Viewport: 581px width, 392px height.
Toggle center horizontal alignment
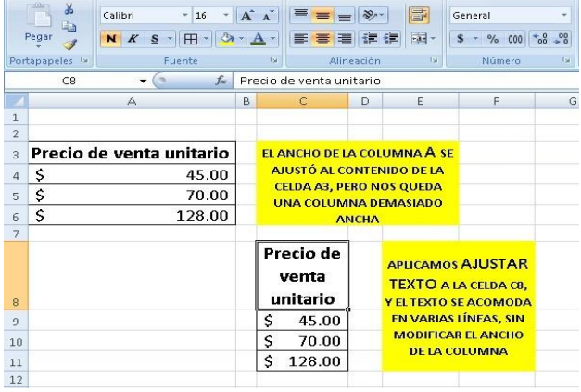tap(322, 39)
